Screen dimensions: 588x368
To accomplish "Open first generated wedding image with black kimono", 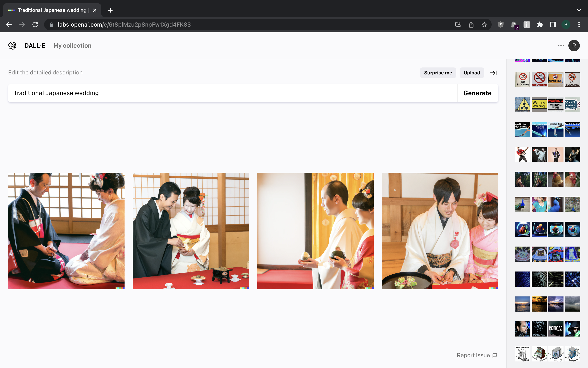I will pos(66,231).
